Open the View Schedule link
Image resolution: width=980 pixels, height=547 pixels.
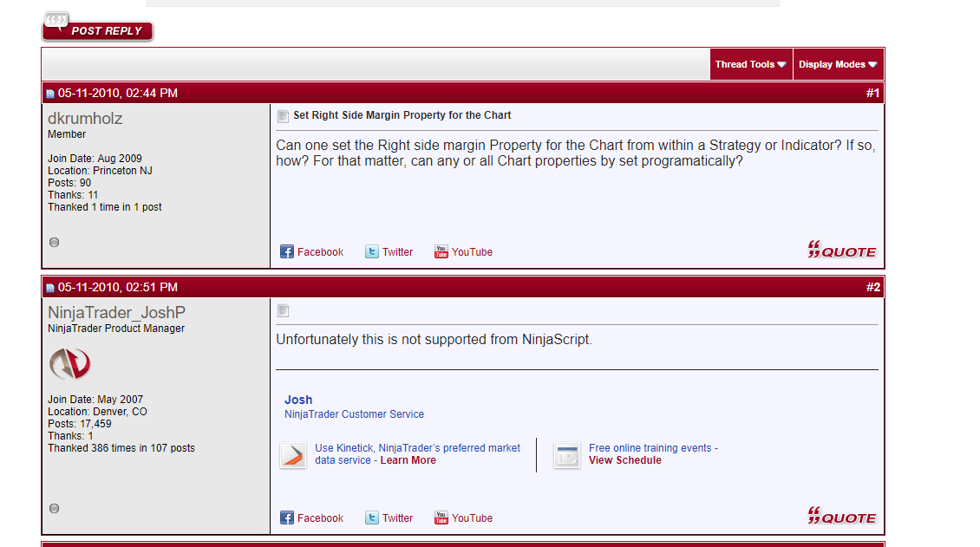(625, 460)
